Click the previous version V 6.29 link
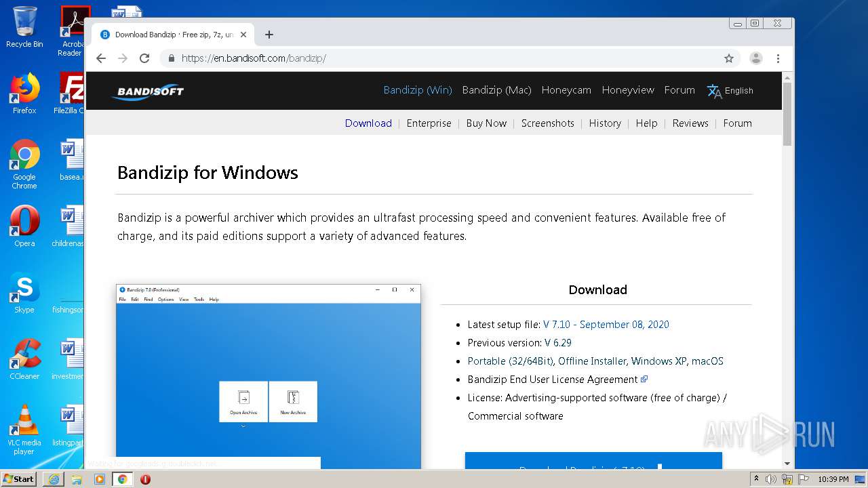This screenshot has height=488, width=868. (x=558, y=343)
